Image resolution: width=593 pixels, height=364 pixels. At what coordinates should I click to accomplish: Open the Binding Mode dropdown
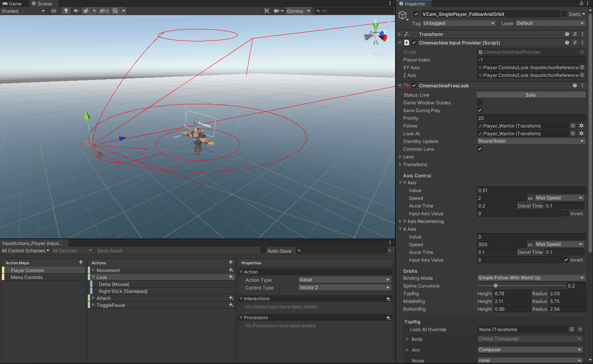tap(531, 278)
